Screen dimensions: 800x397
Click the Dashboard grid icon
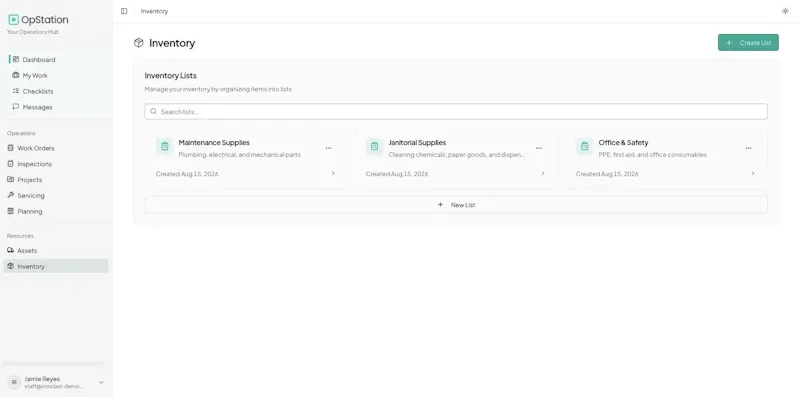[16, 59]
